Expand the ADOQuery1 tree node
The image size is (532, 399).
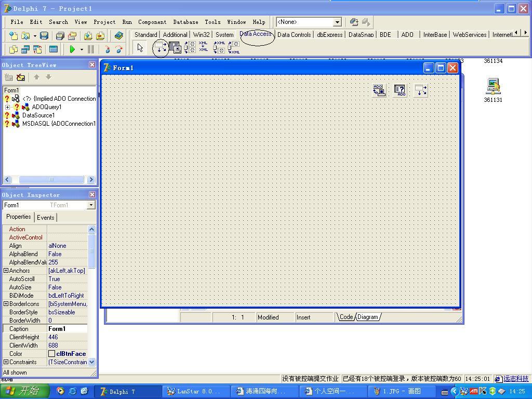point(7,107)
